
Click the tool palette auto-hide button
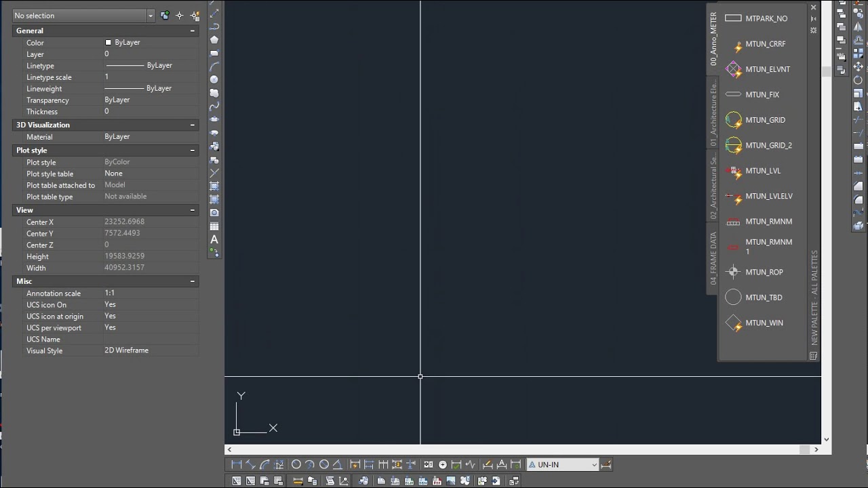[814, 19]
